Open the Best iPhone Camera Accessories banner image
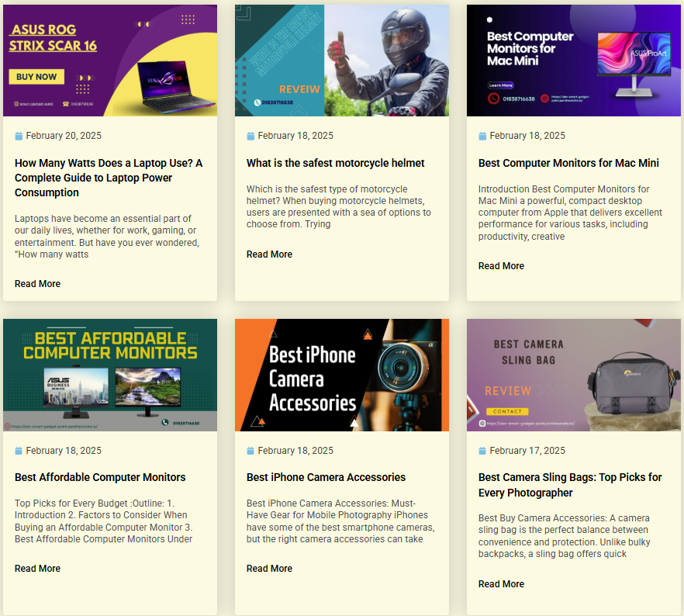Screen dimensions: 684x616 tap(342, 375)
